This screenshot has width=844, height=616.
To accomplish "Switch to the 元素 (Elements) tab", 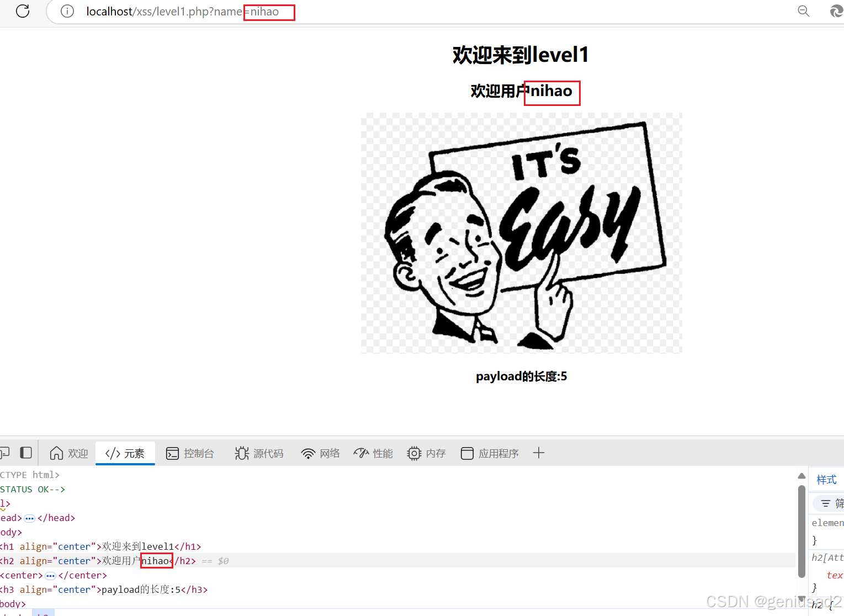I will (x=125, y=453).
